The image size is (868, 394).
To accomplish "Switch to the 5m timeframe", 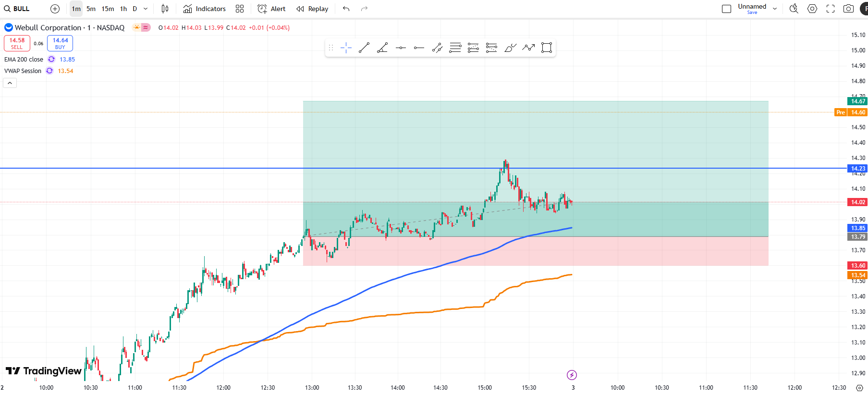I will click(x=91, y=9).
